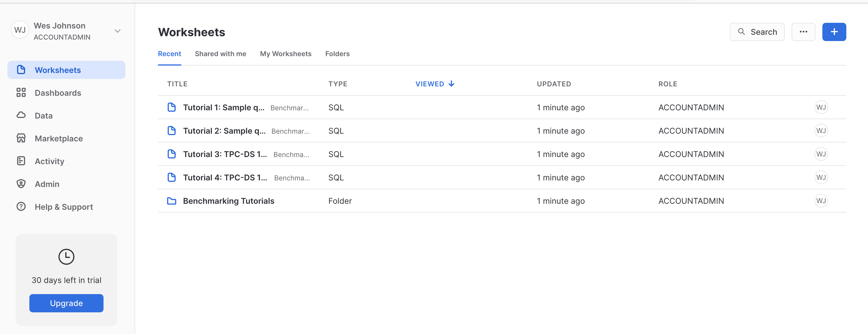This screenshot has width=868, height=334.
Task: Sort by the UPDATED column header
Action: tap(553, 83)
